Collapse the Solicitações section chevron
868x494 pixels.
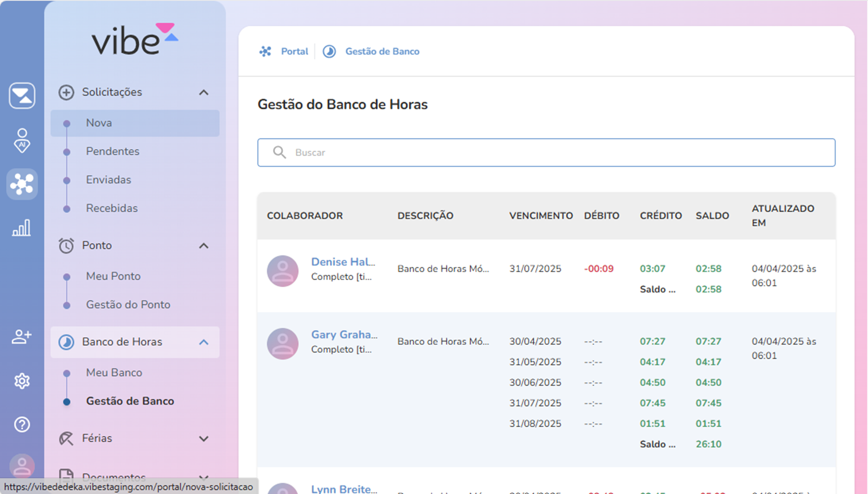pyautogui.click(x=204, y=93)
